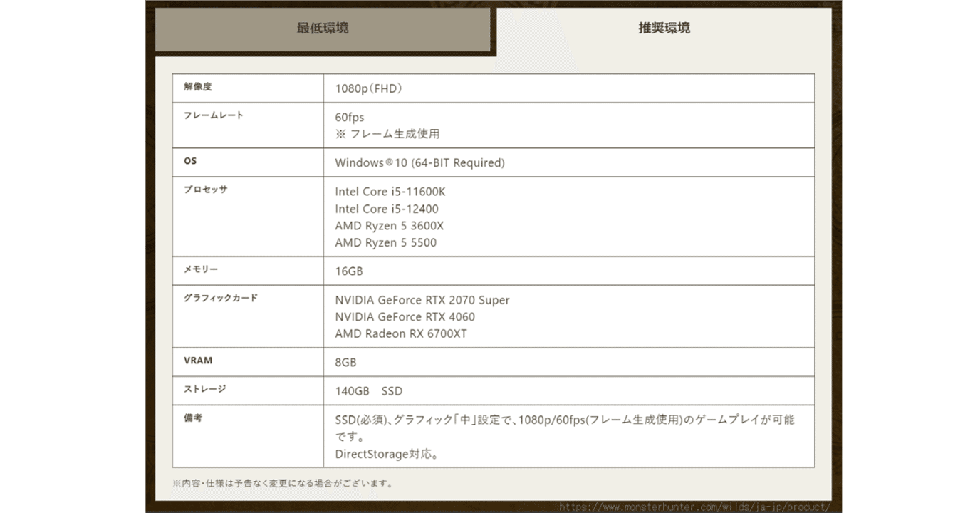
Task: Click NVIDIA GeForce RTX 4060 entry
Action: click(405, 317)
